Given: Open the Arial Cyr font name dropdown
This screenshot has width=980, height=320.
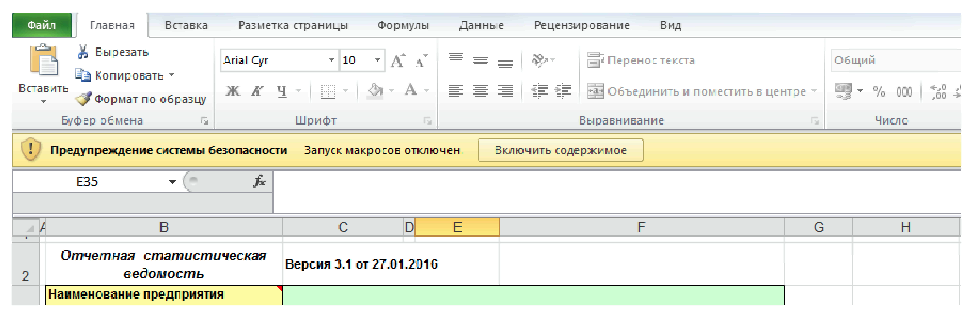Looking at the screenshot, I should click(x=331, y=60).
